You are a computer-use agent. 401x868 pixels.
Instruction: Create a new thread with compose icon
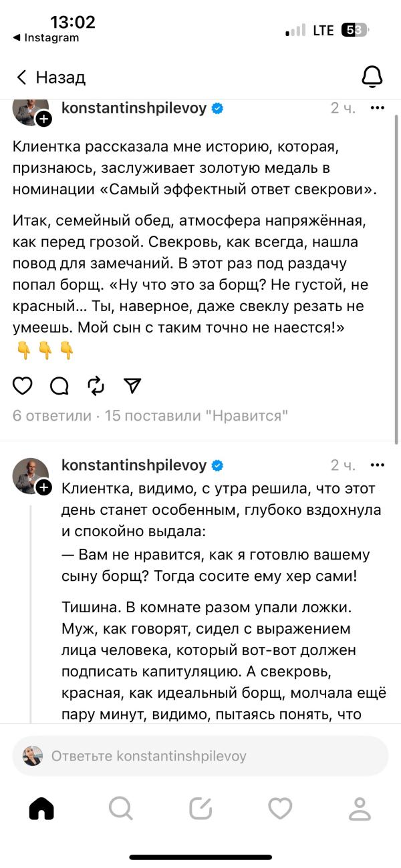pos(200,809)
